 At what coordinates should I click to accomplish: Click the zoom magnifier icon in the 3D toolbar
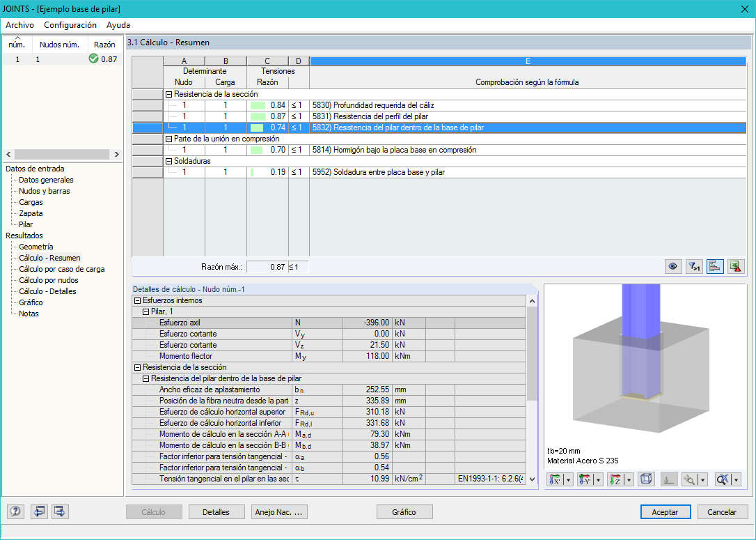pos(689,479)
